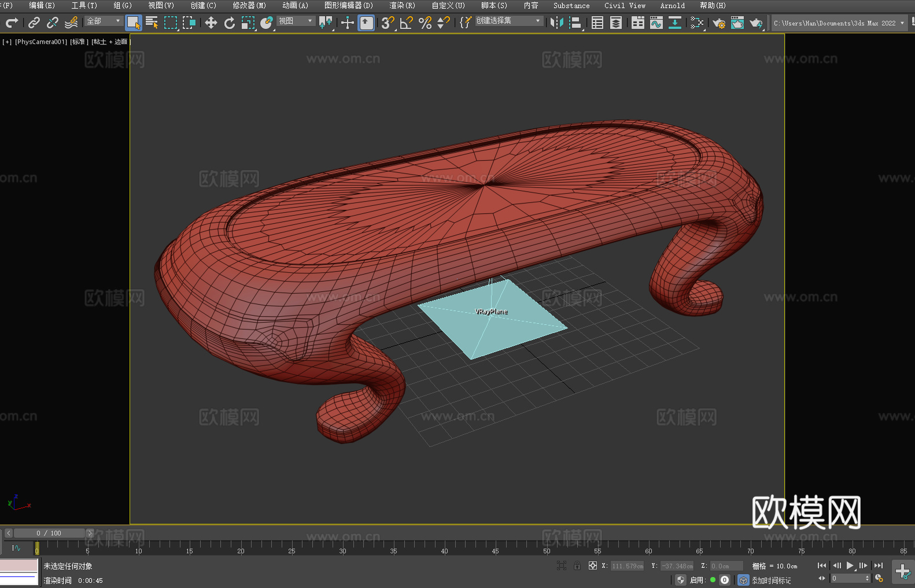Select the Rotate tool

[230, 23]
